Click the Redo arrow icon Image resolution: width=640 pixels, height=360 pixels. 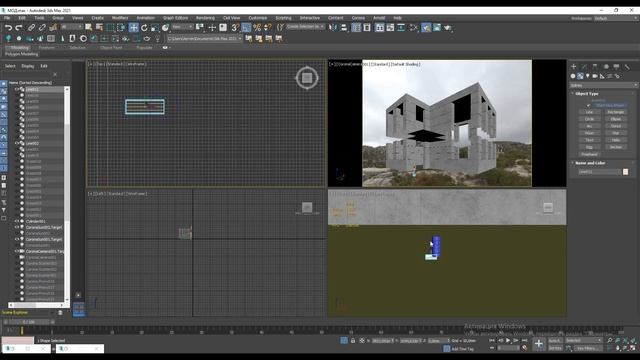point(19,27)
